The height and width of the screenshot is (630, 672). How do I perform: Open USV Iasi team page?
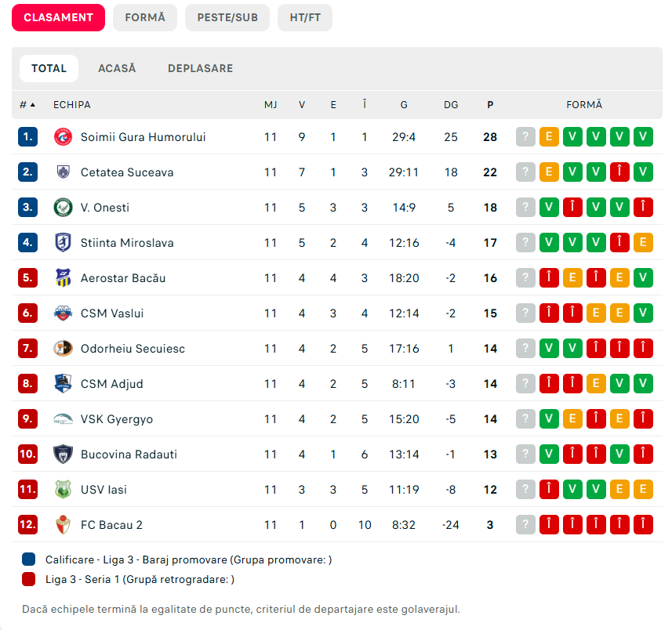pos(104,490)
